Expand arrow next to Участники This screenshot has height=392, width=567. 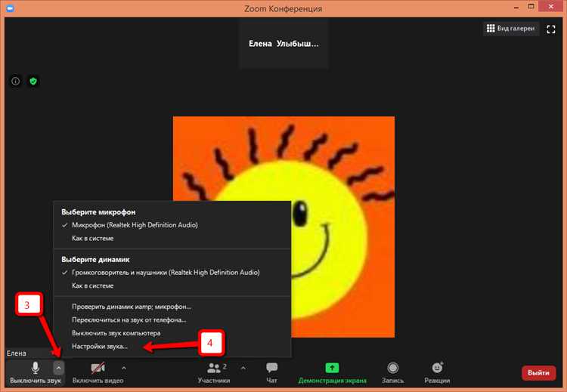[243, 368]
